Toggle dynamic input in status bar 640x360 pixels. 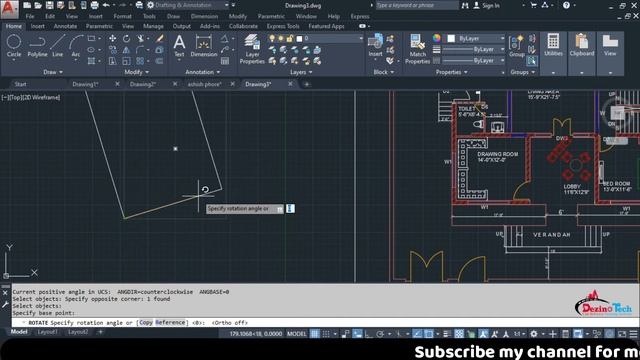pos(357,334)
